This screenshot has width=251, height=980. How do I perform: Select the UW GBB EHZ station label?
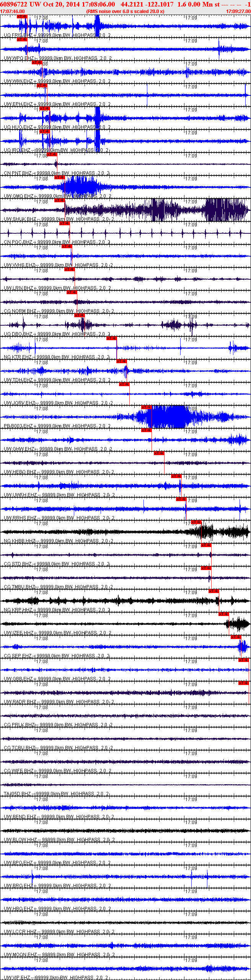click(x=18, y=679)
